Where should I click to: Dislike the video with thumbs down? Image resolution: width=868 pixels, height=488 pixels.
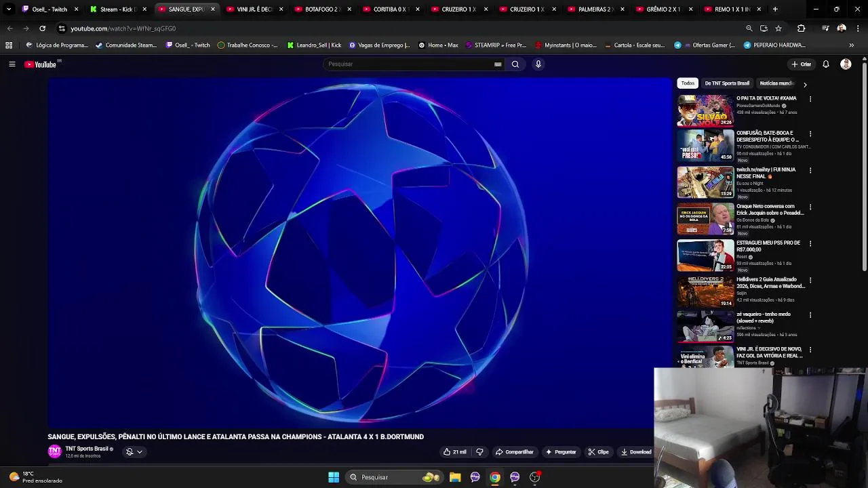[479, 452]
